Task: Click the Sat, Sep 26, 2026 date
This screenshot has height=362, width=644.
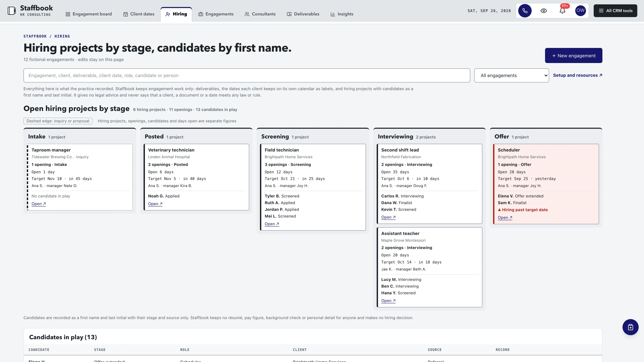Action: 489,11
